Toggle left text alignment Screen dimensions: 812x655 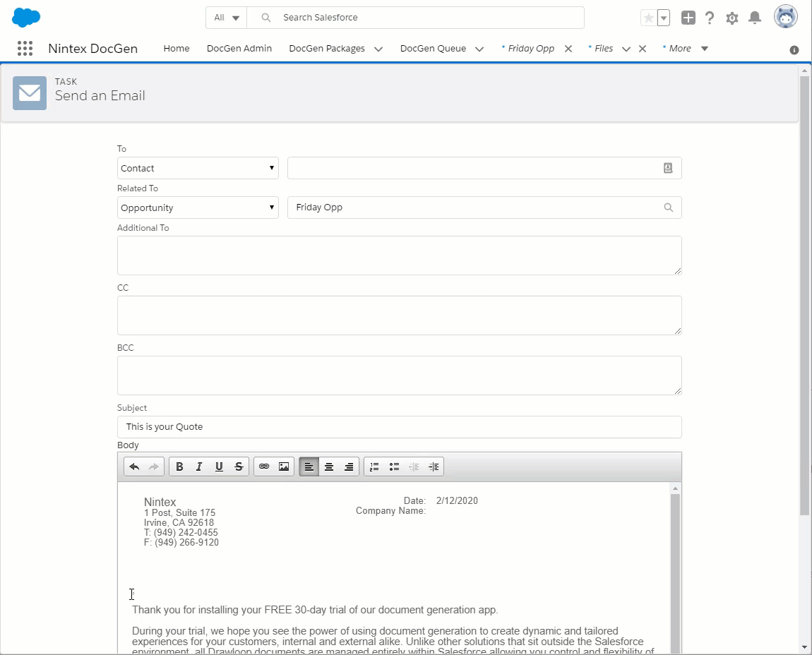point(309,467)
